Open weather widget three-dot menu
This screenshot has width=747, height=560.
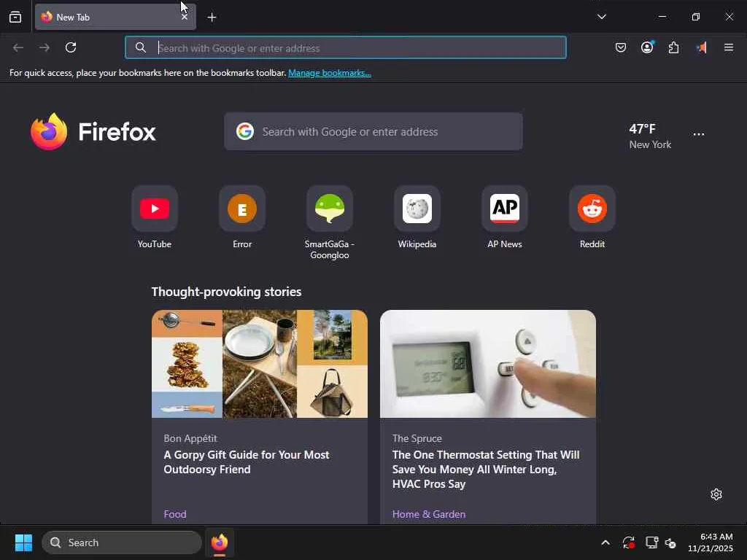698,135
